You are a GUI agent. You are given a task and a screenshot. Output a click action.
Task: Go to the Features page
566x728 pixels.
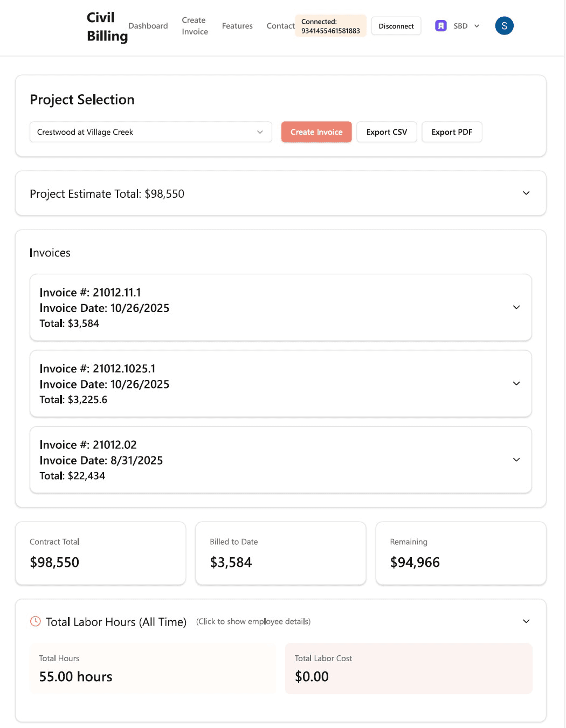click(x=237, y=25)
